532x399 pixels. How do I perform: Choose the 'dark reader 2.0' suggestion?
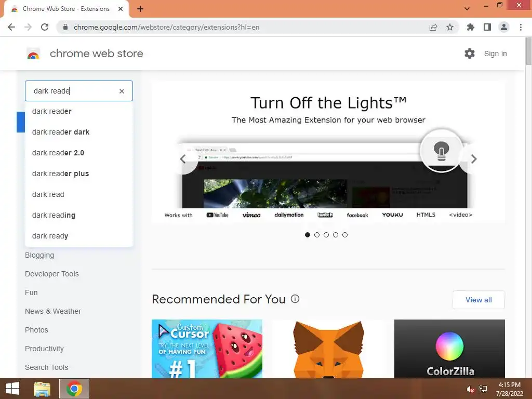pos(79,153)
